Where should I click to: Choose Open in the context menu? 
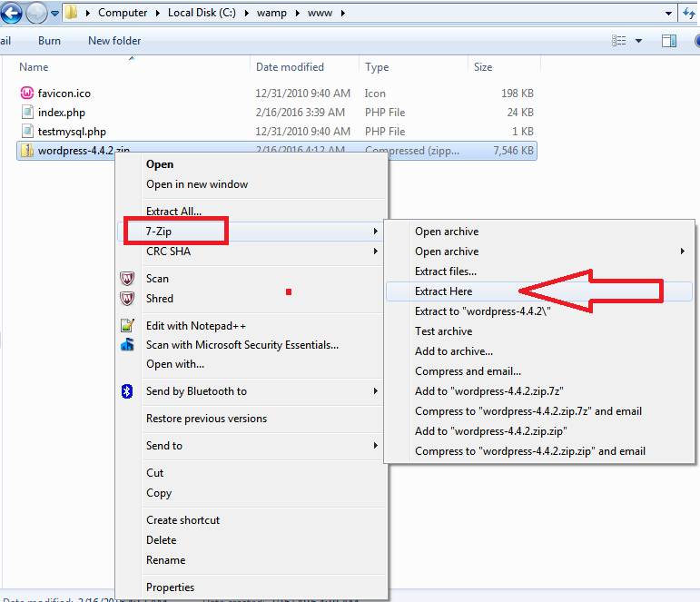tap(251, 164)
